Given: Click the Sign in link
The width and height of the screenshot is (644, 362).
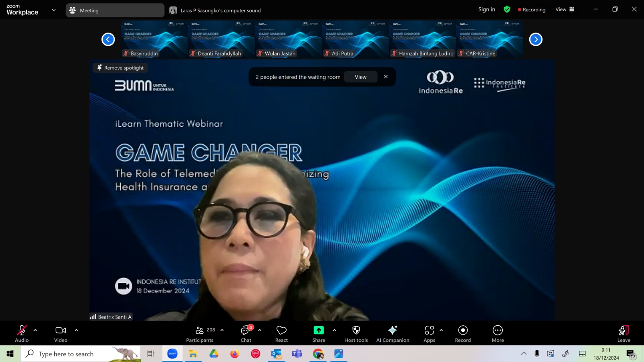Looking at the screenshot, I should pyautogui.click(x=487, y=9).
